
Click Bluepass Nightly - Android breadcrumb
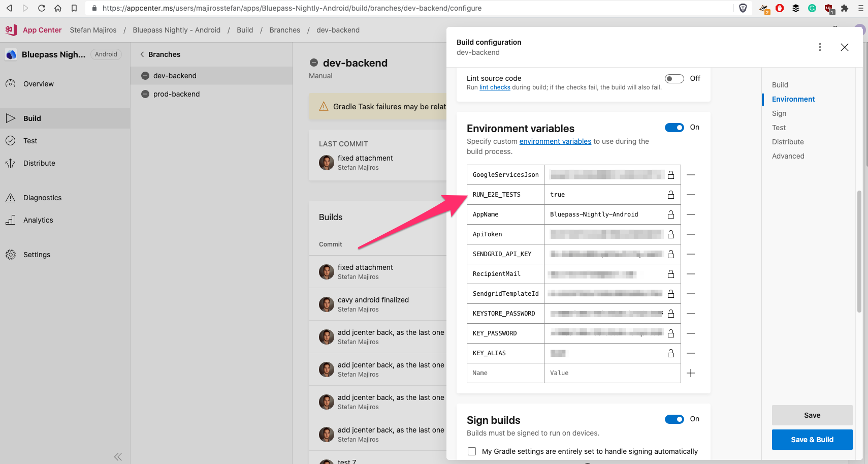pos(177,30)
